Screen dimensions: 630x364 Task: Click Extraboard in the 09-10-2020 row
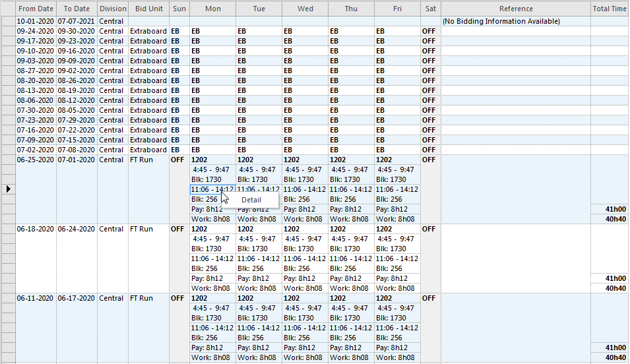148,51
